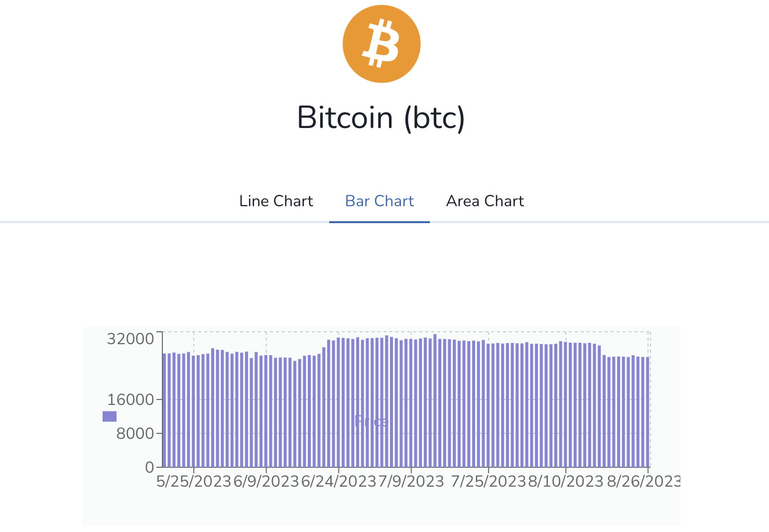Click the 8000 y-axis label

coord(135,433)
